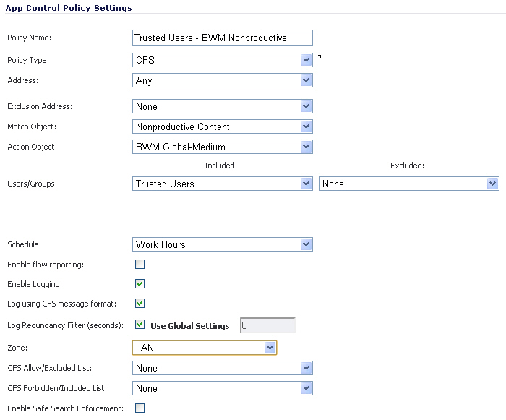This screenshot has width=506, height=420.
Task: Open the Excluded Users/Groups dropdown
Action: tap(408, 184)
